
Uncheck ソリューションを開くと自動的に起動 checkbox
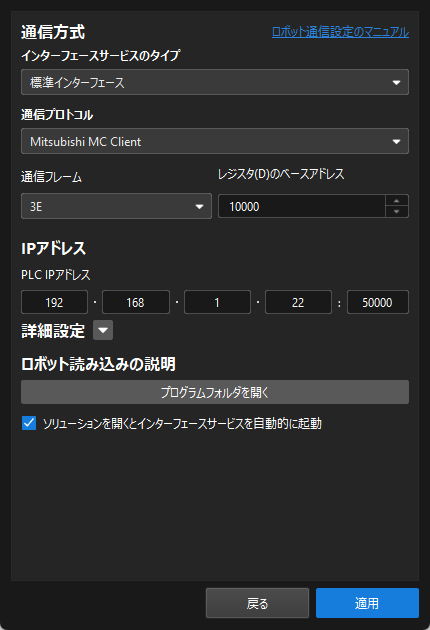pos(29,423)
